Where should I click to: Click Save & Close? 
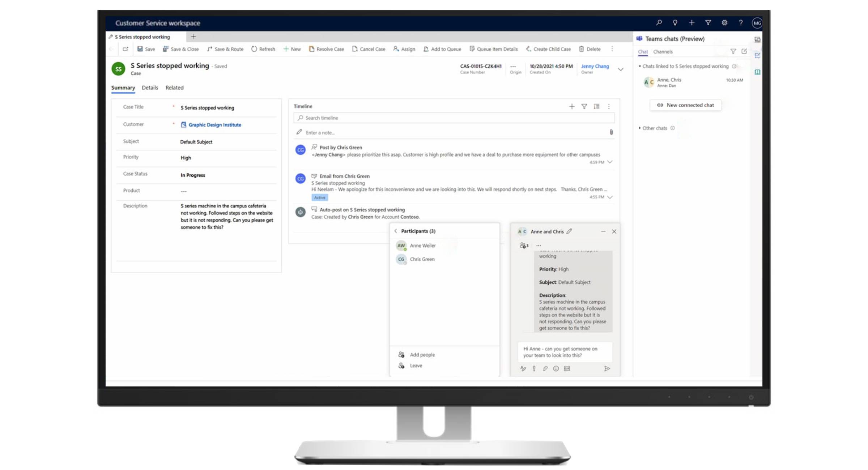tap(180, 49)
